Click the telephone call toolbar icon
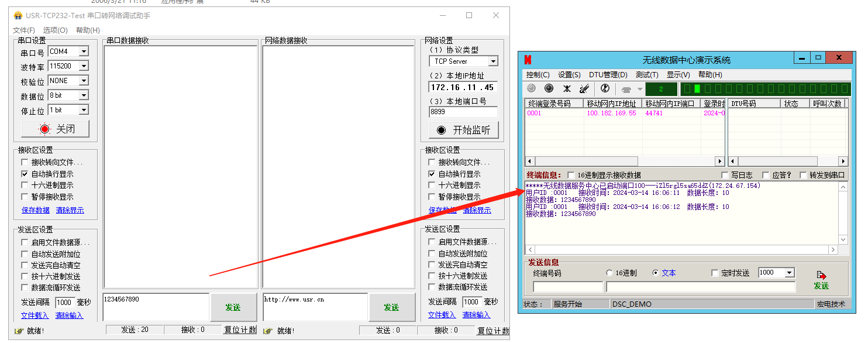 pos(626,90)
